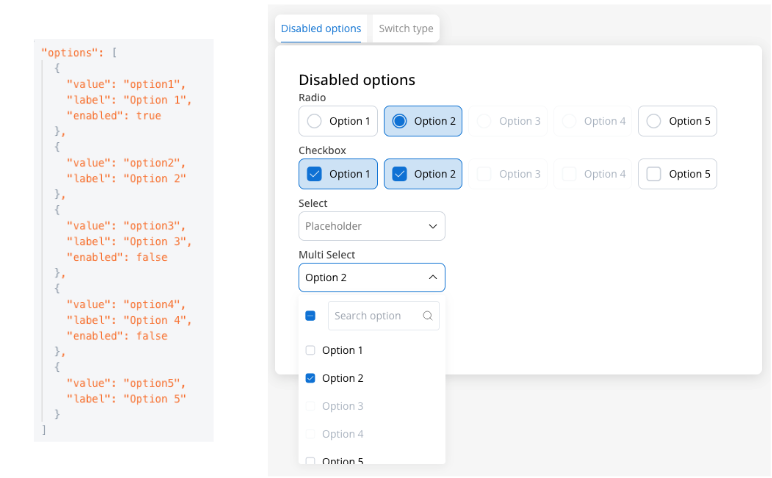This screenshot has height=478, width=772.
Task: Choose radio button Option 5
Action: [x=677, y=121]
